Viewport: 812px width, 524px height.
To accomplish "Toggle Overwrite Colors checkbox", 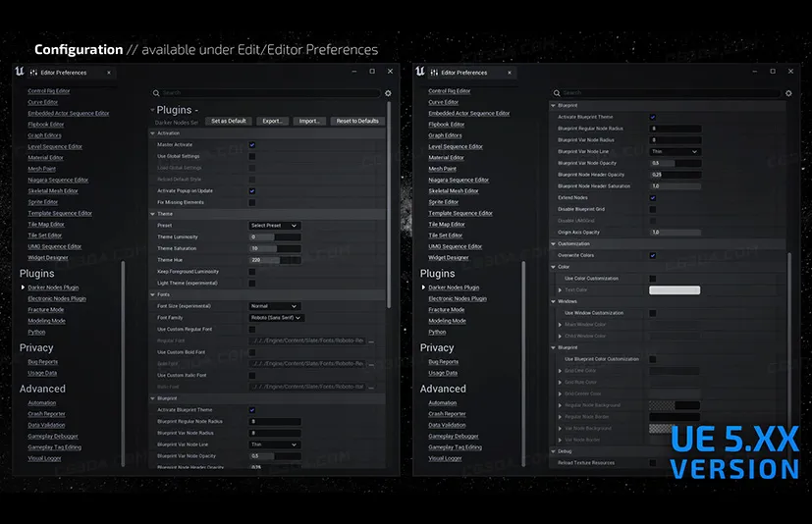I will (653, 255).
